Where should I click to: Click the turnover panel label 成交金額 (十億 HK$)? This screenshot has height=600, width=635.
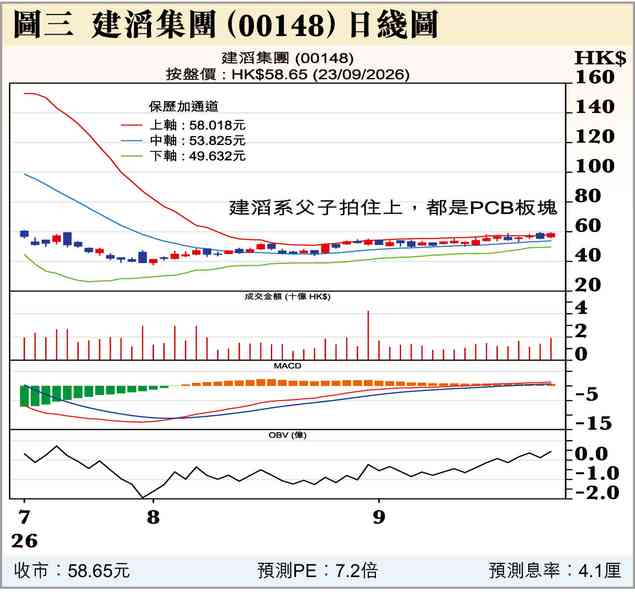tap(288, 297)
